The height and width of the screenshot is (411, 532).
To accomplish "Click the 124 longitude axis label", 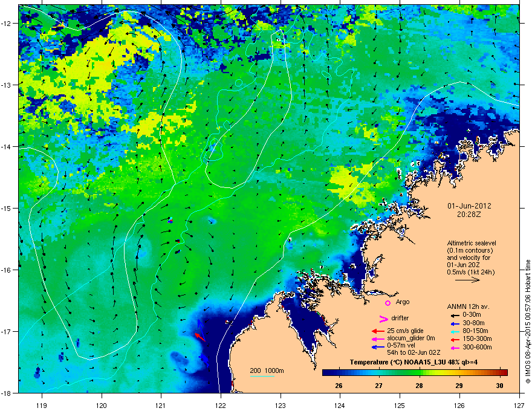I will tap(340, 405).
